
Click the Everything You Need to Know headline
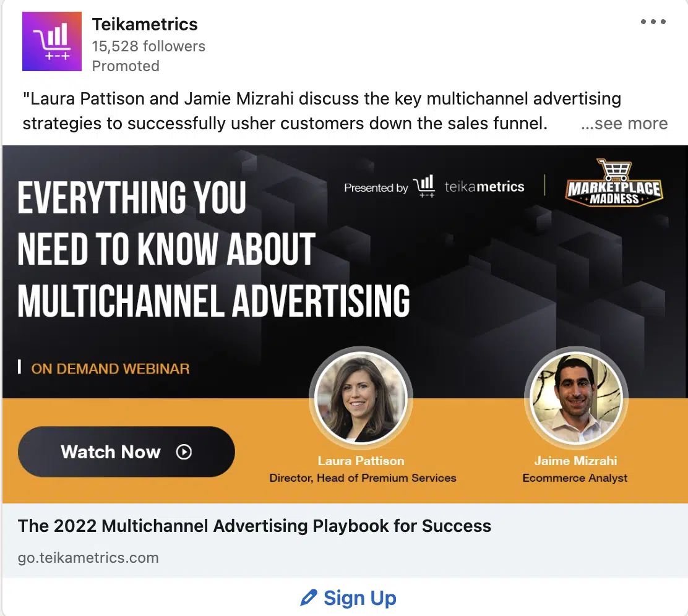coord(213,249)
